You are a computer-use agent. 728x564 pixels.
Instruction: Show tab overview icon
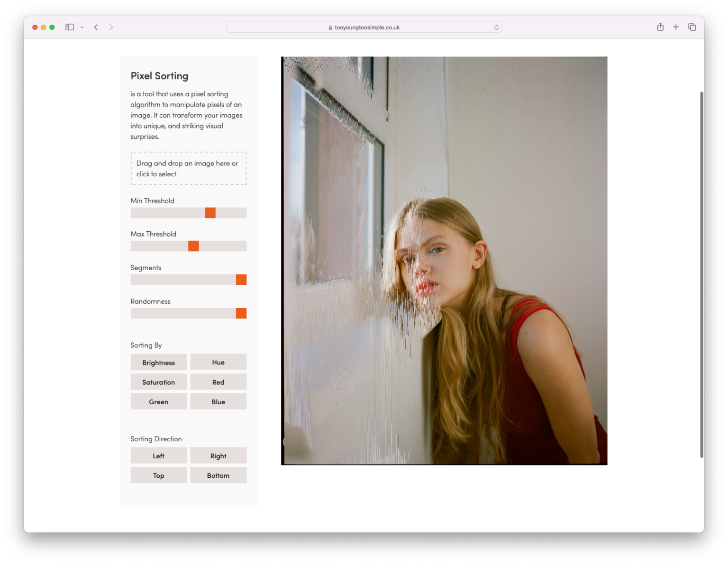point(692,27)
